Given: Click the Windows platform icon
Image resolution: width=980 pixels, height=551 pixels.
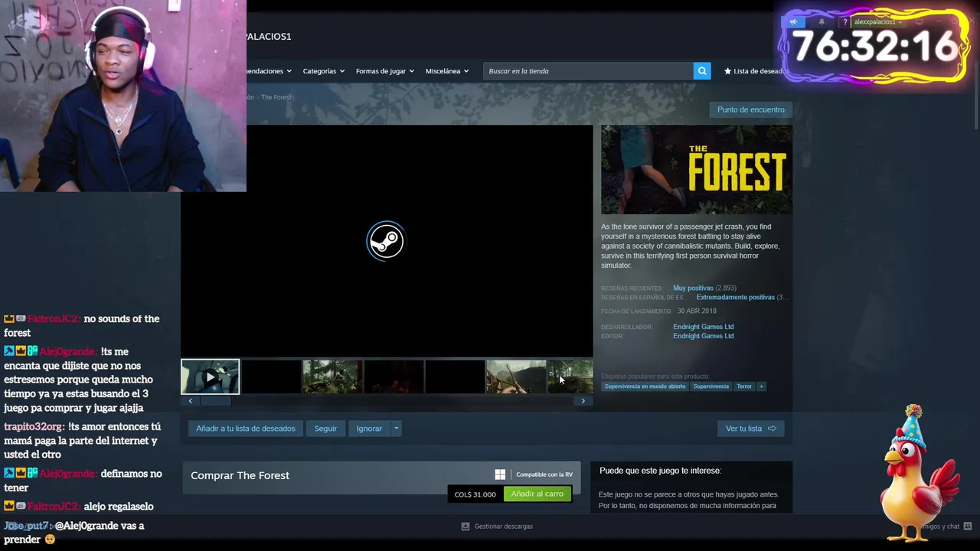Looking at the screenshot, I should (x=500, y=474).
